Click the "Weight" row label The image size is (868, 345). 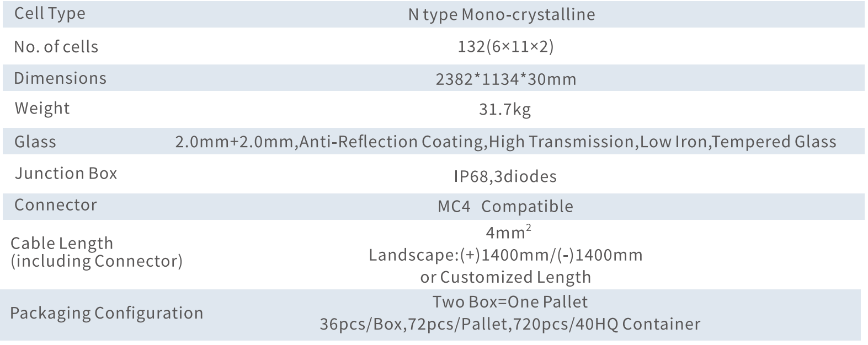click(42, 109)
